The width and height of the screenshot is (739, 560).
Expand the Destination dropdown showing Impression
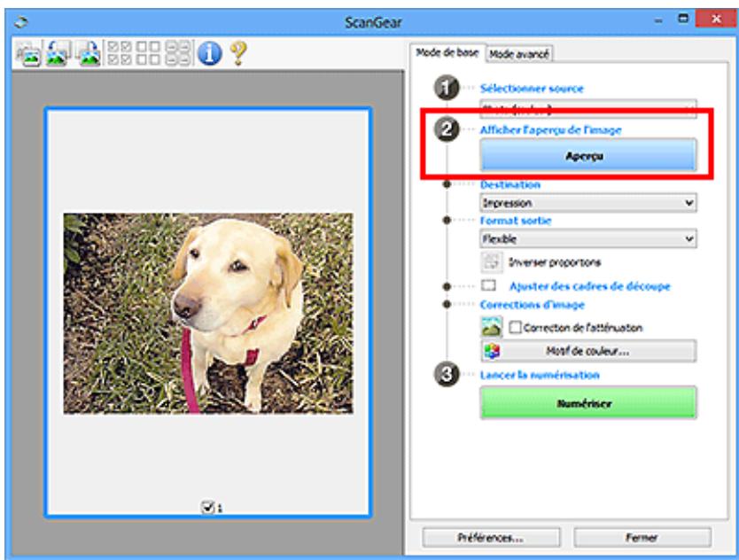tap(588, 203)
